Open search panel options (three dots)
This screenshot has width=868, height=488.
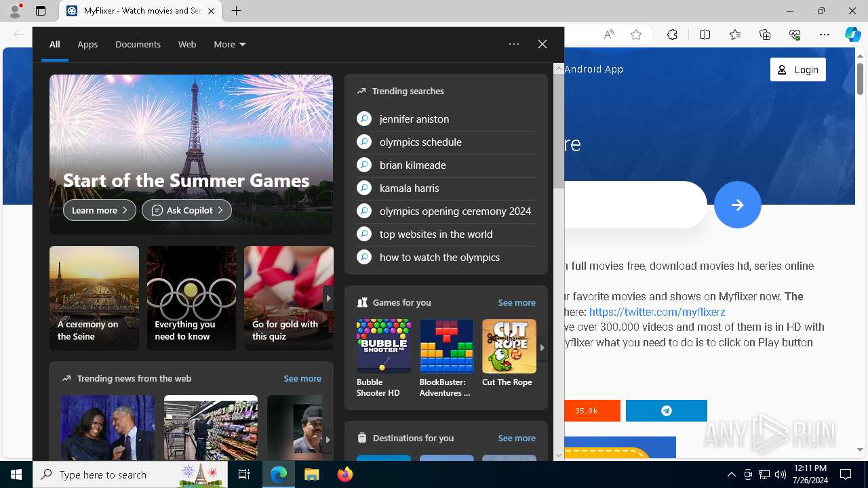pos(514,44)
